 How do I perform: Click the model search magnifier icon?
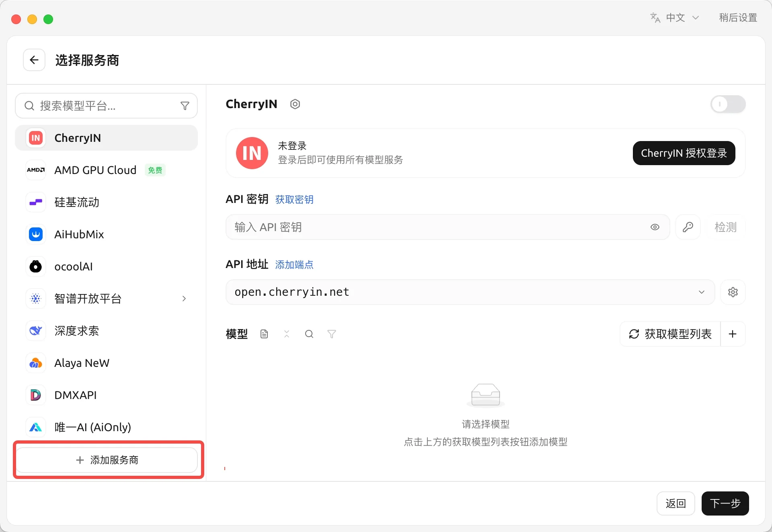point(309,334)
